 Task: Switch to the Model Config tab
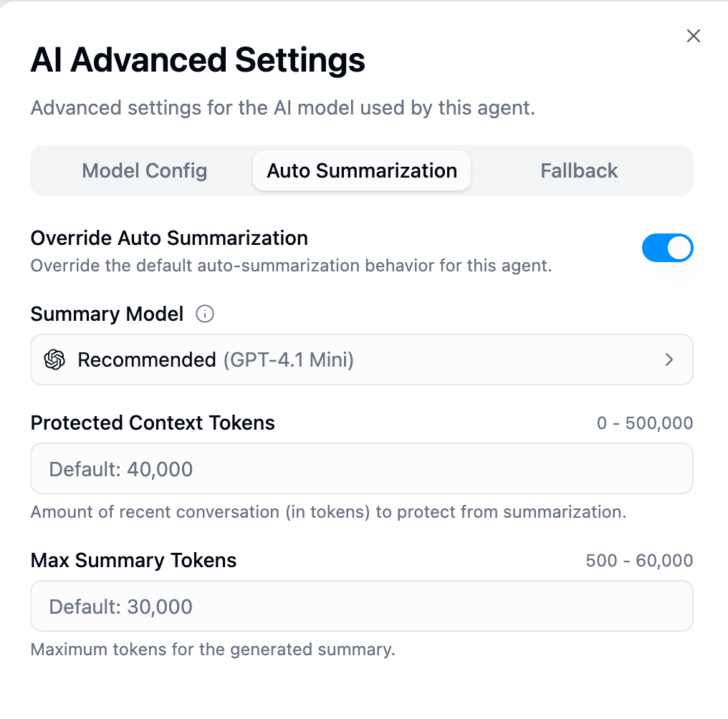[x=144, y=170]
